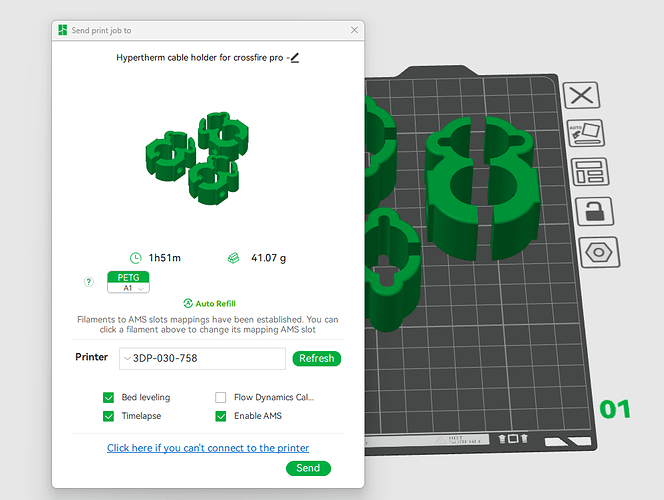Image resolution: width=664 pixels, height=500 pixels.
Task: Click the Send button
Action: click(x=308, y=468)
